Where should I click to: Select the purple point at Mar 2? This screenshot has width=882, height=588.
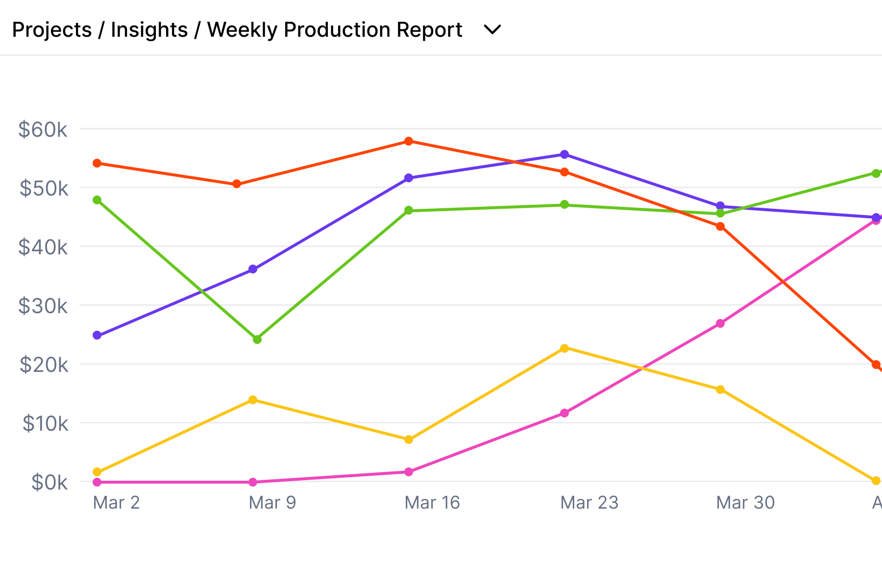97,336
